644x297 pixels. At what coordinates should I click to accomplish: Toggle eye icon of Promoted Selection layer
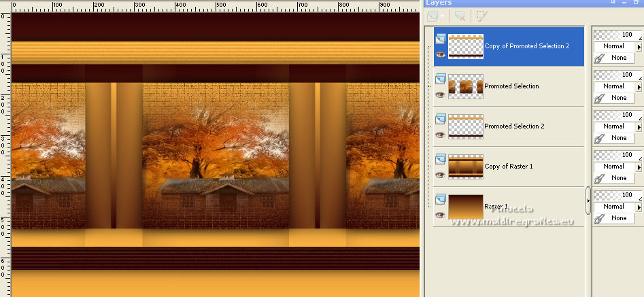440,94
